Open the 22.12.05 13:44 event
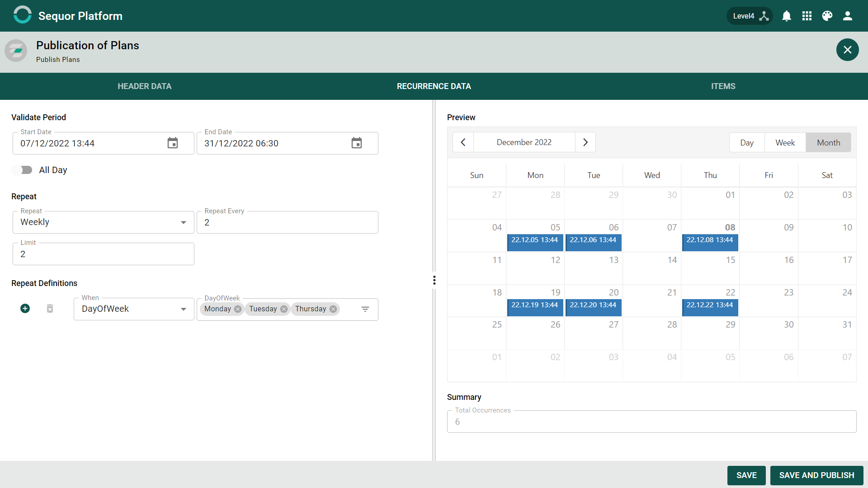Viewport: 868px width, 488px height. pyautogui.click(x=535, y=243)
